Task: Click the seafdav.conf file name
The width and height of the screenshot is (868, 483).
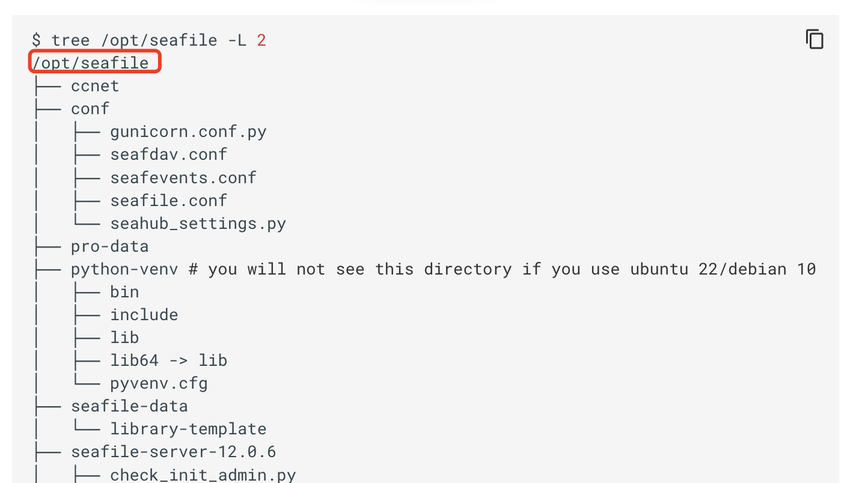Action: click(x=168, y=154)
